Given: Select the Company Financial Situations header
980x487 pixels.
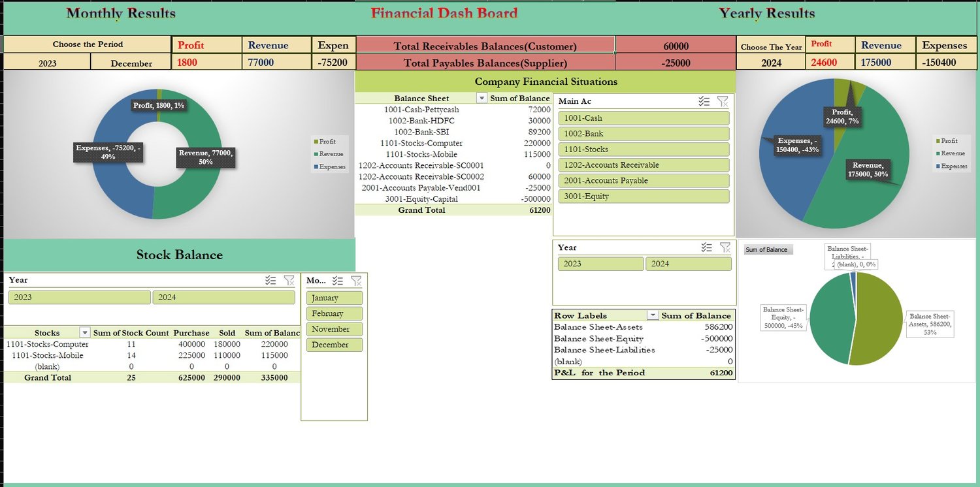Looking at the screenshot, I should [546, 82].
